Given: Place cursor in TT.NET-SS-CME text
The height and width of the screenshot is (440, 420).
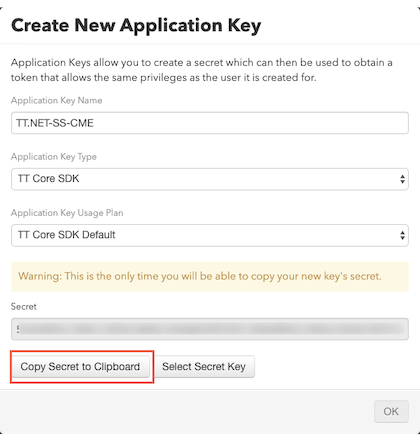Looking at the screenshot, I should [x=55, y=123].
